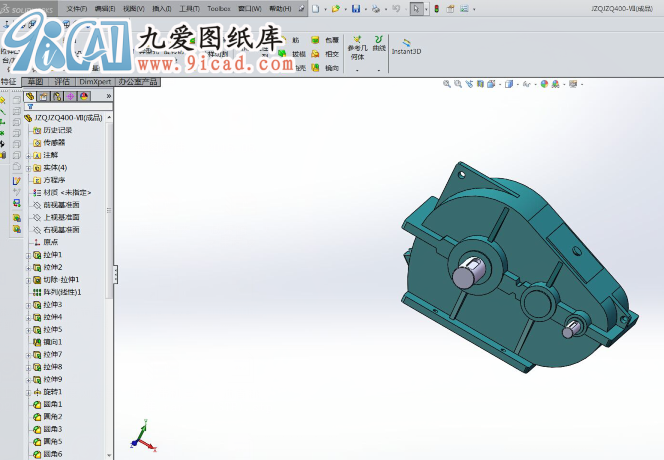664x460 pixels.
Task: Click the Apply Scene icon
Action: click(x=555, y=84)
